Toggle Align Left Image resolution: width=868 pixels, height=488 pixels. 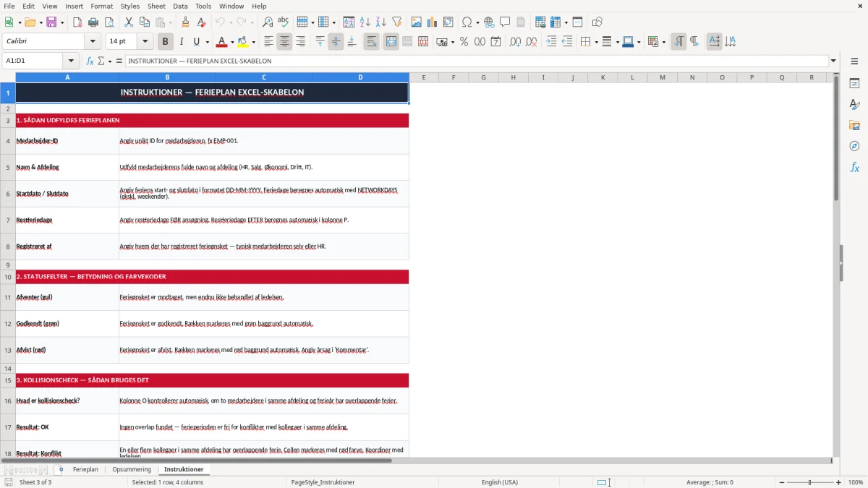268,42
